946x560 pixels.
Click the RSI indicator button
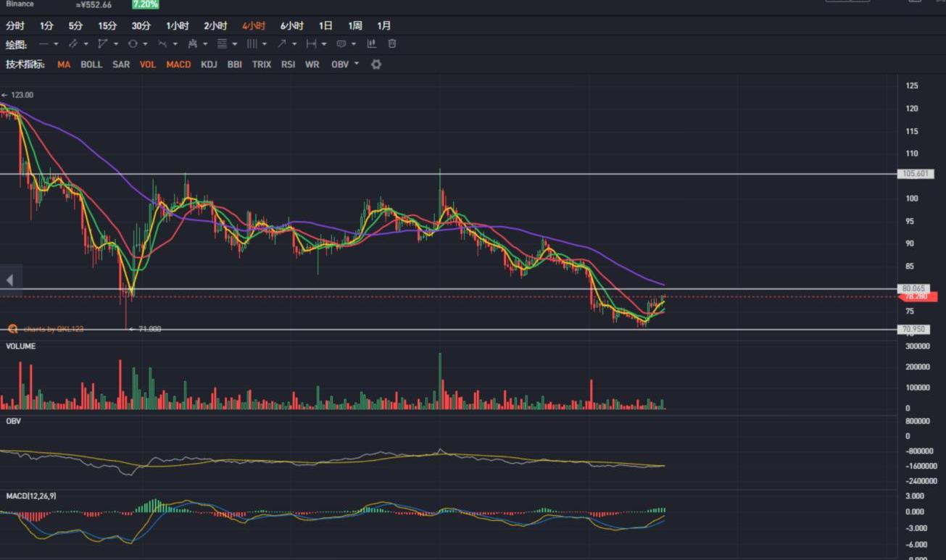tap(288, 64)
